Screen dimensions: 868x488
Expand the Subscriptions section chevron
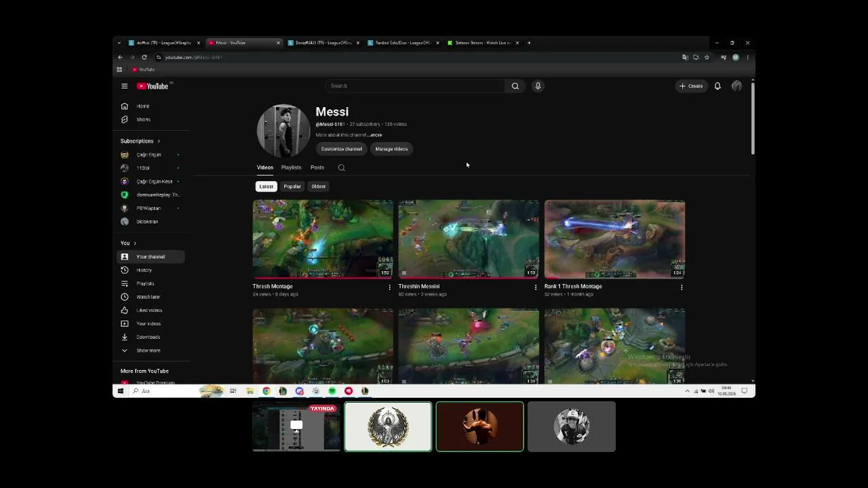(159, 141)
